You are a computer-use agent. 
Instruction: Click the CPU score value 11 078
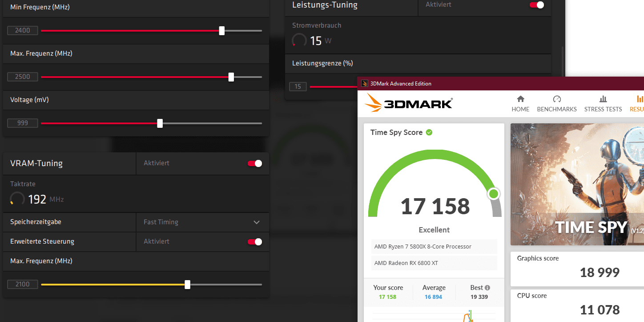[x=600, y=310]
